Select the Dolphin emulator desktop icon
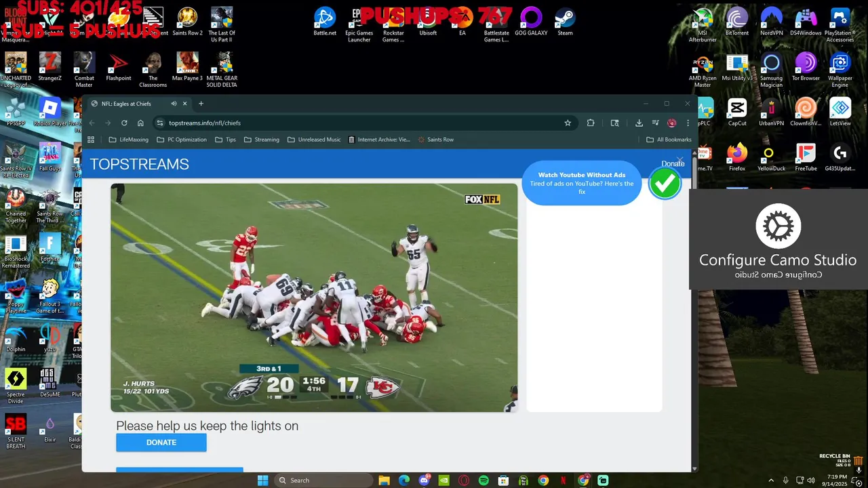Viewport: 868px width, 488px height. tap(16, 339)
